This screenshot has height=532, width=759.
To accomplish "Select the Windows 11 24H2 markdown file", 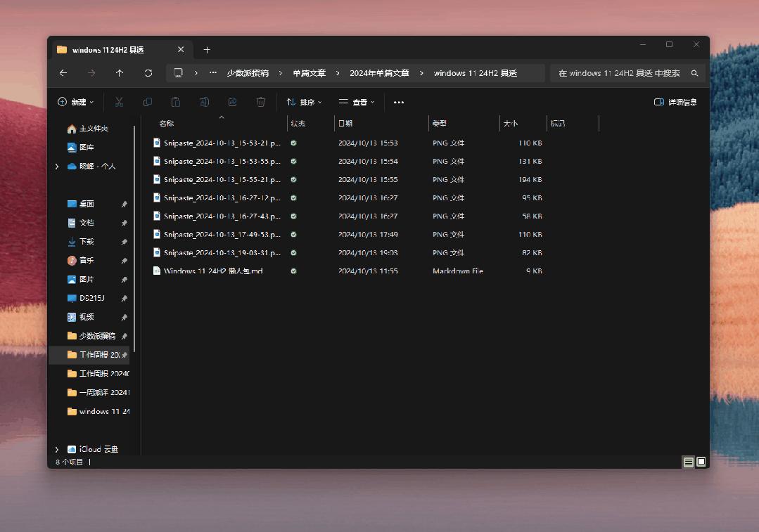I will pyautogui.click(x=213, y=271).
